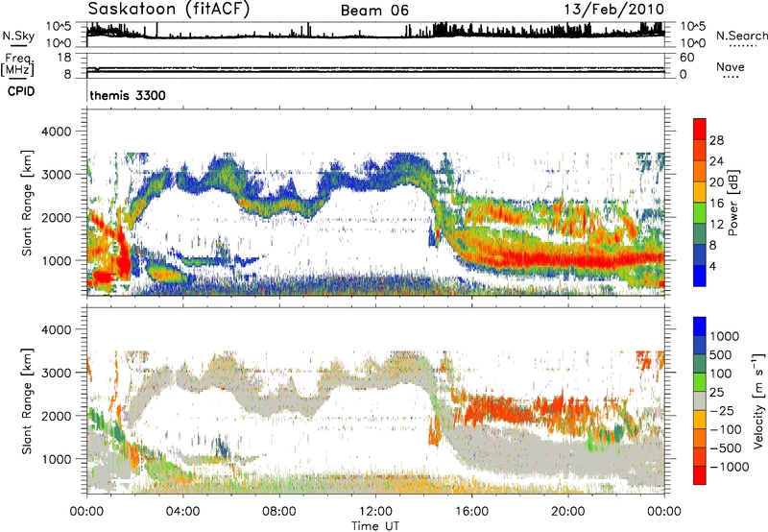Viewport: 768px width, 532px height.
Task: Click the '04:00' time axis tick
Action: click(x=182, y=512)
